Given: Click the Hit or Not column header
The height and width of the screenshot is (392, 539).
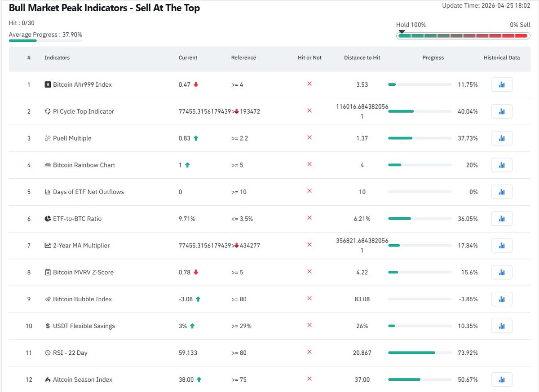Looking at the screenshot, I should pos(309,57).
